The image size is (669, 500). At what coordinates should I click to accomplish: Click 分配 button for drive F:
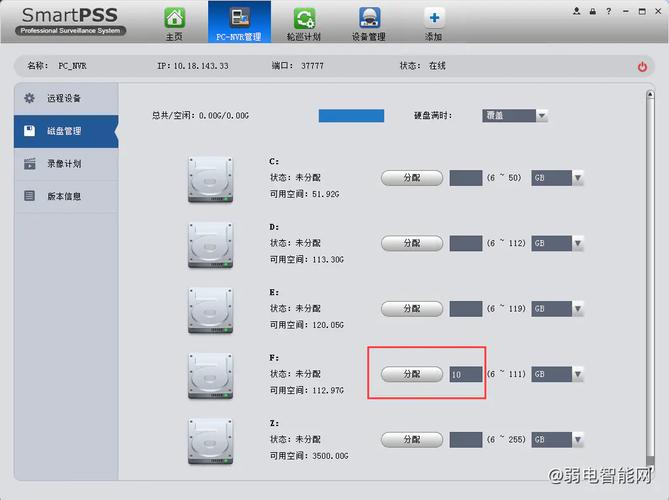point(412,374)
